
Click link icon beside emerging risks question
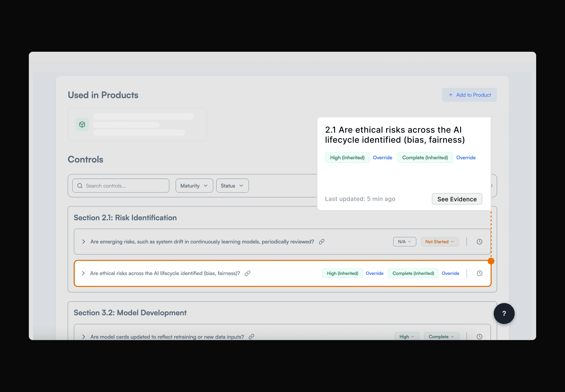(x=321, y=242)
